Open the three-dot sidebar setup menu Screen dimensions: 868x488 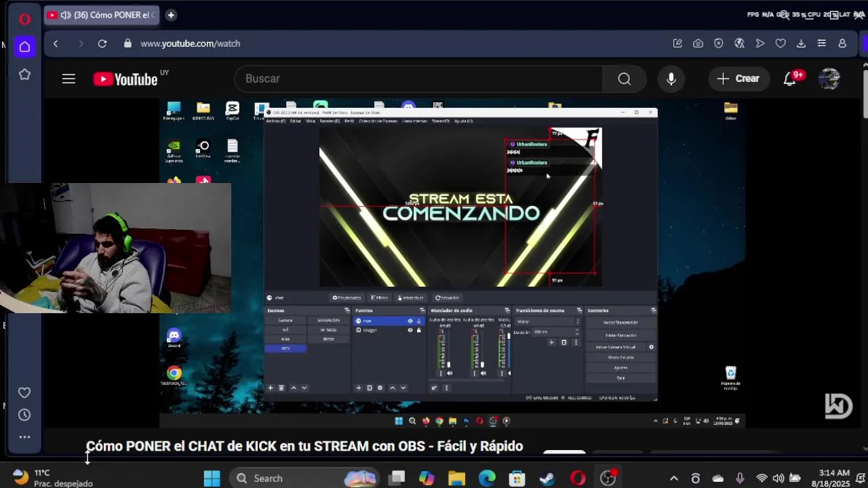coord(24,437)
